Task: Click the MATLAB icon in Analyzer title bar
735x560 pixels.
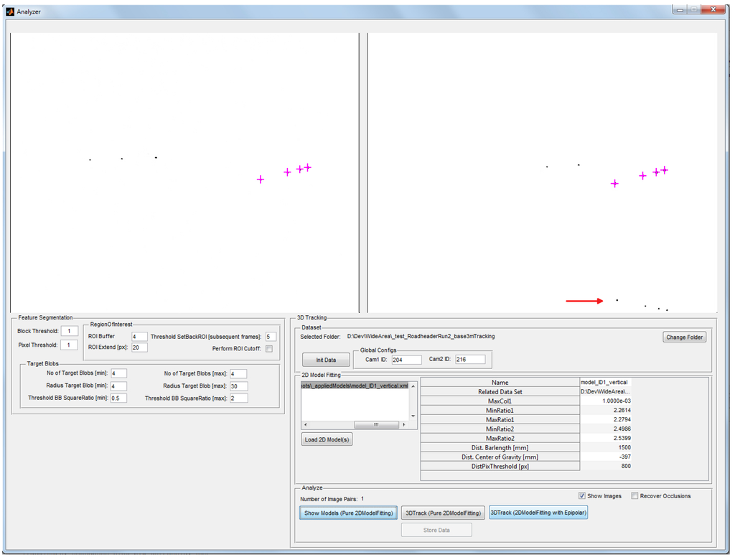Action: coord(9,11)
